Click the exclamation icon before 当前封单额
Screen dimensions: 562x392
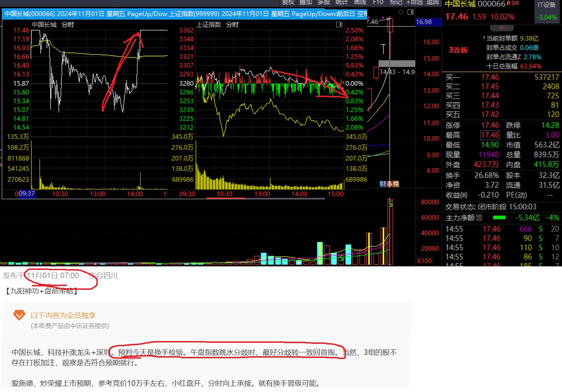pyautogui.click(x=484, y=39)
